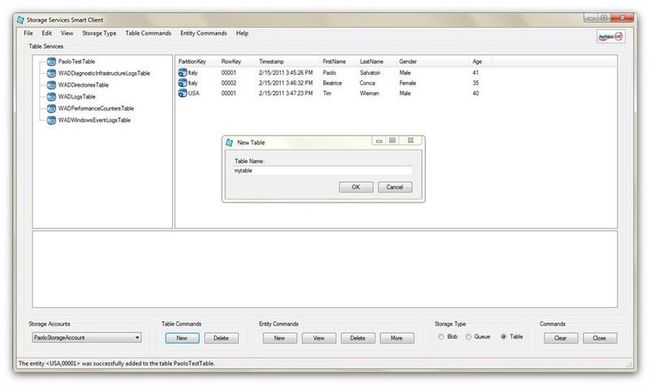
Task: Open the Storage Type menu
Action: 99,33
